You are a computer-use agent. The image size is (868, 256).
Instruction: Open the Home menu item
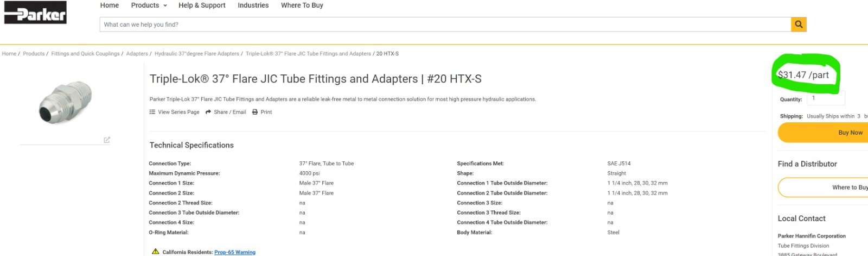click(110, 5)
